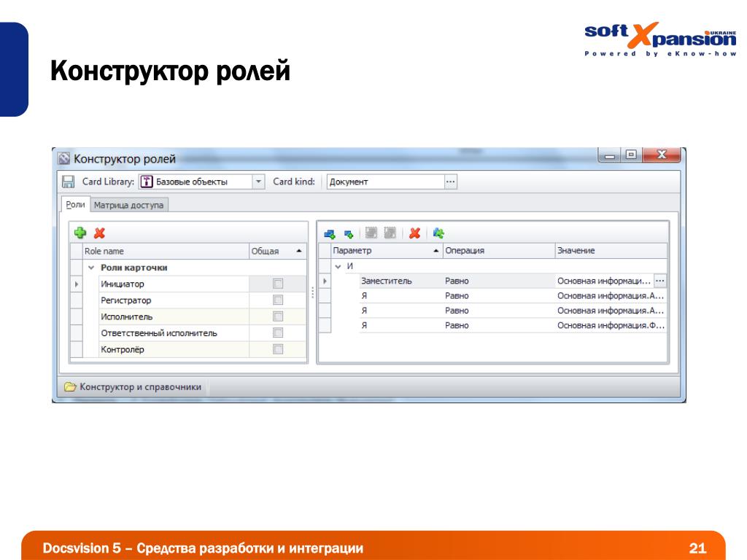Click second gray disabled toolbar icon
This screenshot has width=747, height=560.
(x=390, y=233)
